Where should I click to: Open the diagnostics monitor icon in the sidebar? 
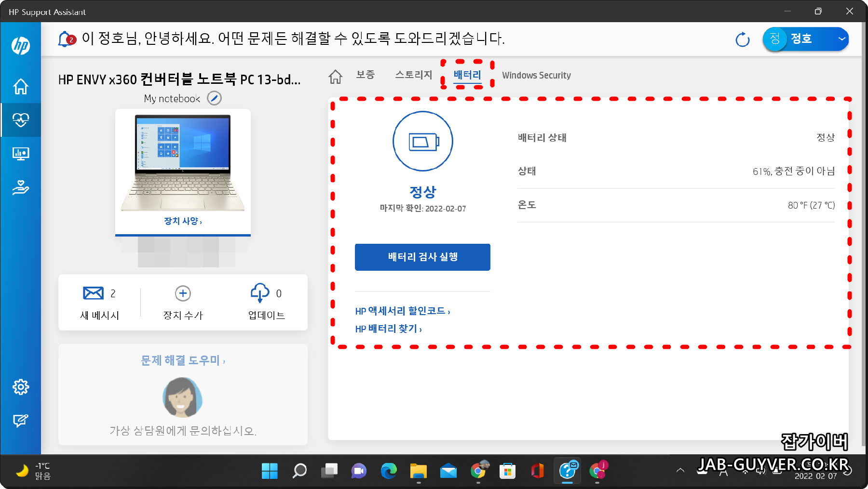pos(21,154)
